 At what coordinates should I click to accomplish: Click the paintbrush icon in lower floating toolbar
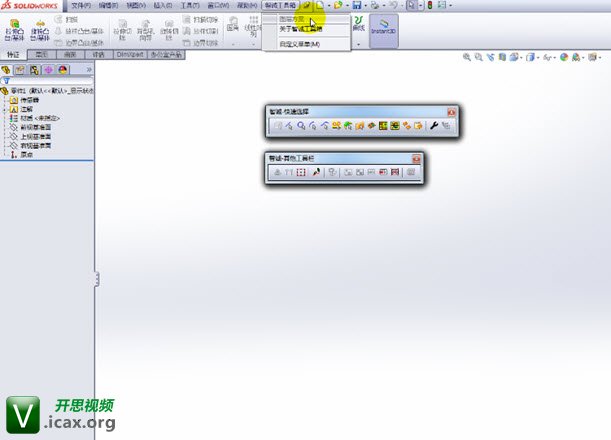click(x=316, y=172)
